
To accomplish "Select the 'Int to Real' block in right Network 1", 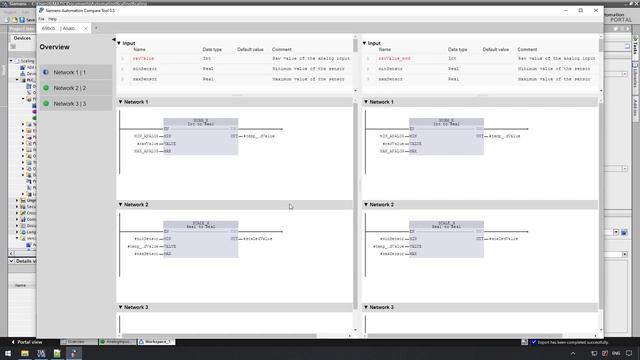I will coord(447,137).
